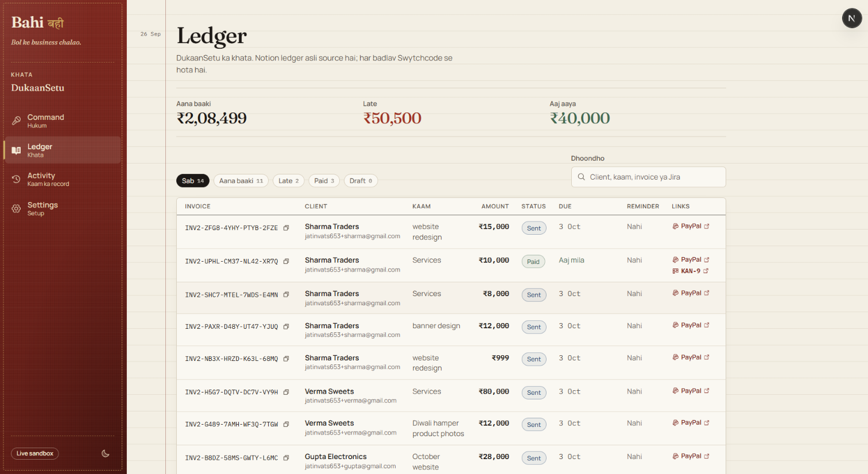Copy invoice INV2-H5G7-DQTV-DC7V-VY9H icon
Viewport: 868px width, 474px height.
pyautogui.click(x=286, y=393)
